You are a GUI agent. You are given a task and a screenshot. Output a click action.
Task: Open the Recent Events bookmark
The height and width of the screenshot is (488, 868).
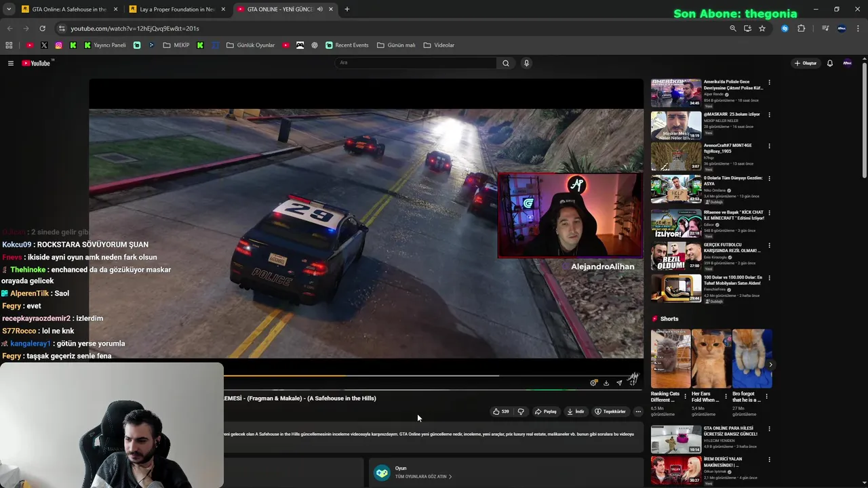point(347,45)
